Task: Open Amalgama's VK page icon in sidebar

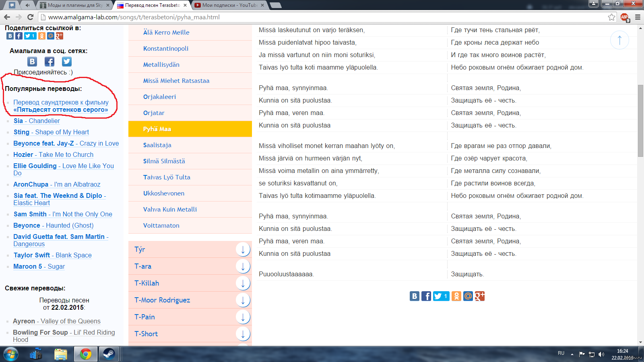Action: click(x=32, y=62)
